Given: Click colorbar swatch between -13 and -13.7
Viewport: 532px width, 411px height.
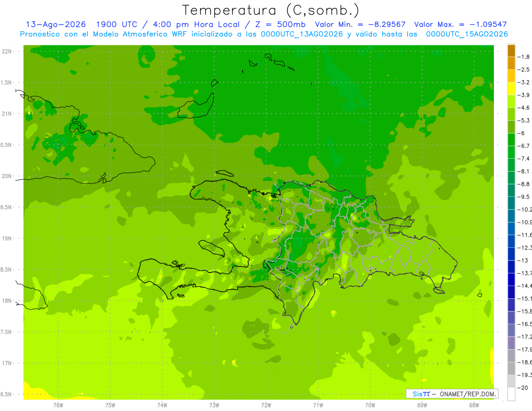Looking at the screenshot, I should tap(511, 266).
